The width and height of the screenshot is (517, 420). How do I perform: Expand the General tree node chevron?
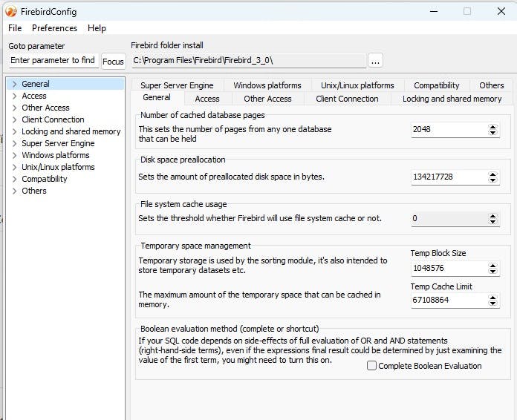[x=15, y=84]
